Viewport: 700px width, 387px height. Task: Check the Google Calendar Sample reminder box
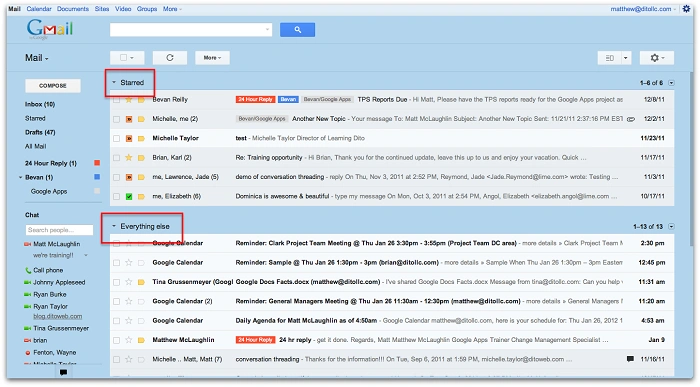[117, 263]
